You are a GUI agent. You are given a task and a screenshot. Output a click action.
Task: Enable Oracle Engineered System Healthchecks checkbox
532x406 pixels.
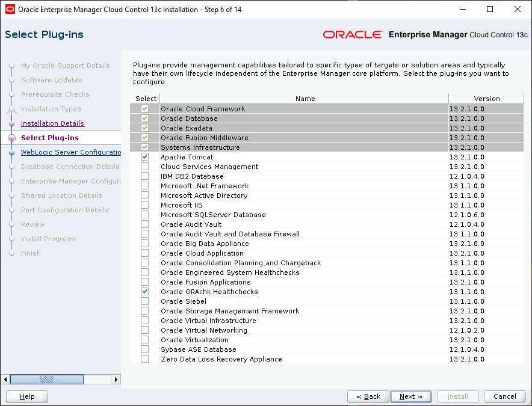[145, 272]
